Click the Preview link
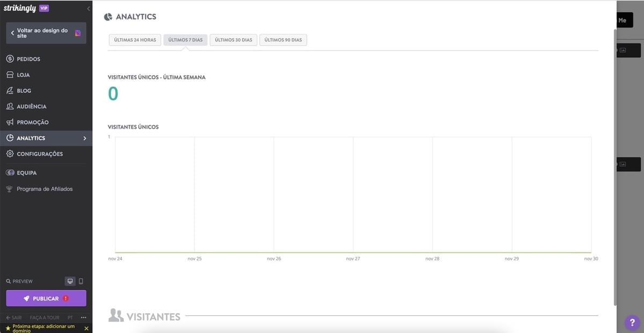This screenshot has height=333, width=644. pyautogui.click(x=19, y=281)
